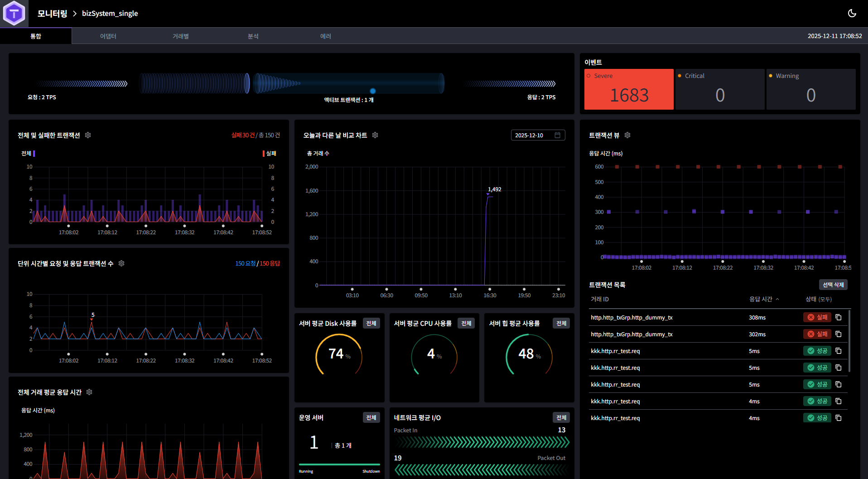Copy the first failed http_dummy_tx transaction ID

click(838, 317)
